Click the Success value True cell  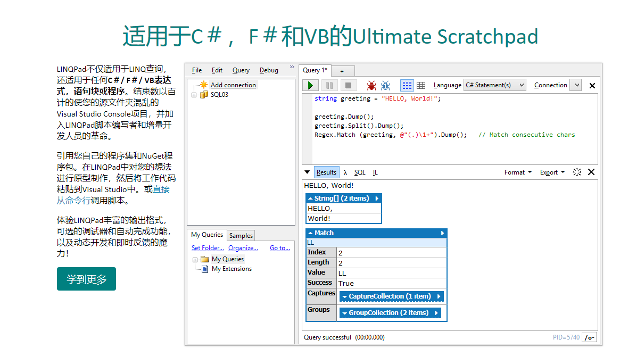(x=392, y=283)
